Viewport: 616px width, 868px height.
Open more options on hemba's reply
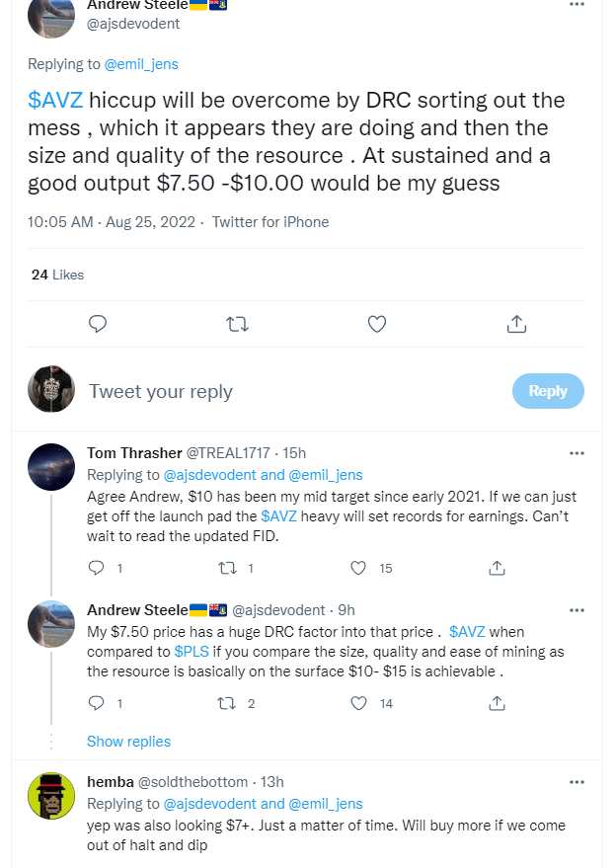(x=577, y=782)
